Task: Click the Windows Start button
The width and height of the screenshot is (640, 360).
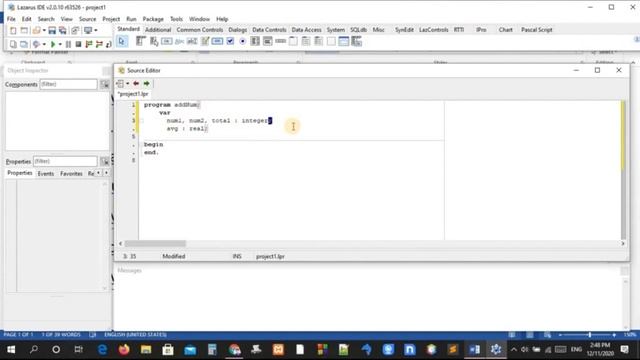Action: coord(11,349)
